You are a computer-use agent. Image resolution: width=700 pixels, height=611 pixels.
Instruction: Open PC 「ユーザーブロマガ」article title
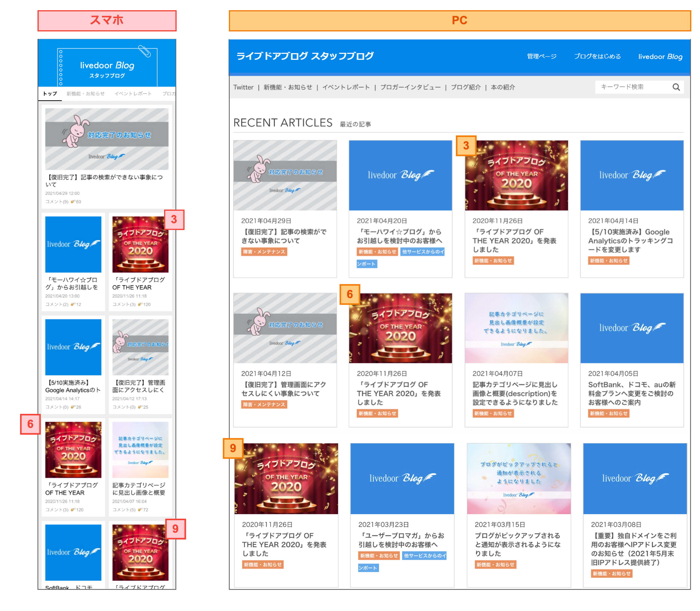401,540
